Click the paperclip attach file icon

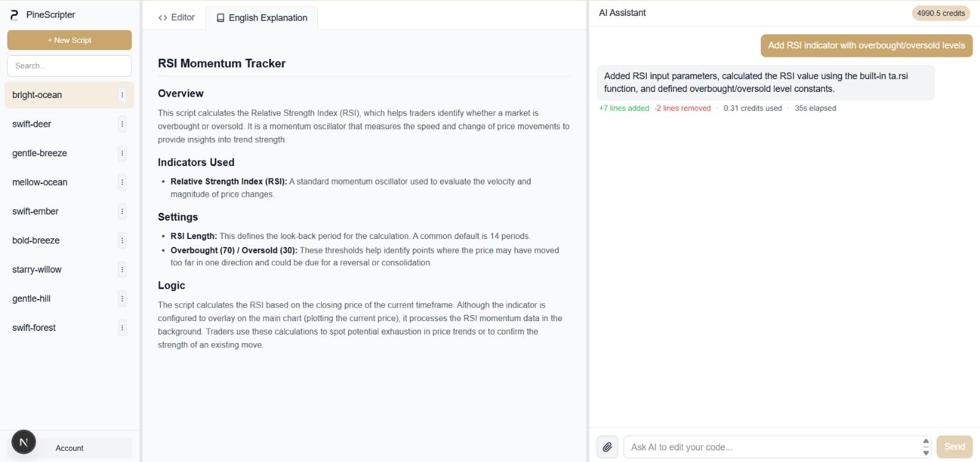607,447
